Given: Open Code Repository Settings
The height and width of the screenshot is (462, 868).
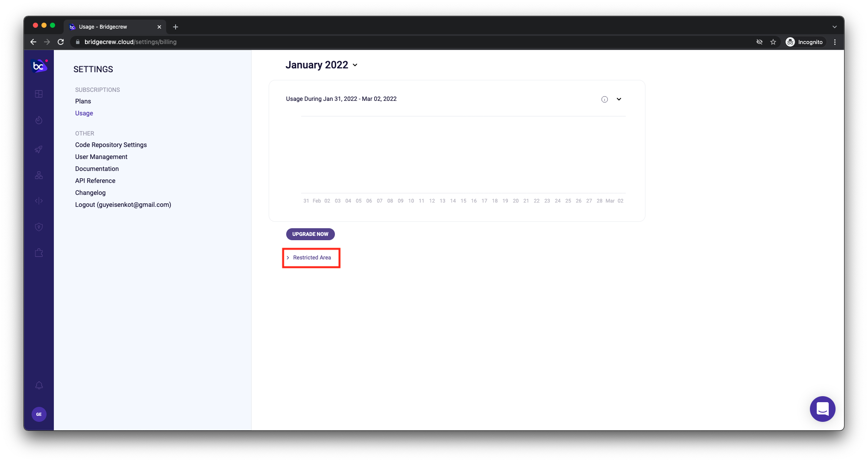Looking at the screenshot, I should (x=111, y=145).
